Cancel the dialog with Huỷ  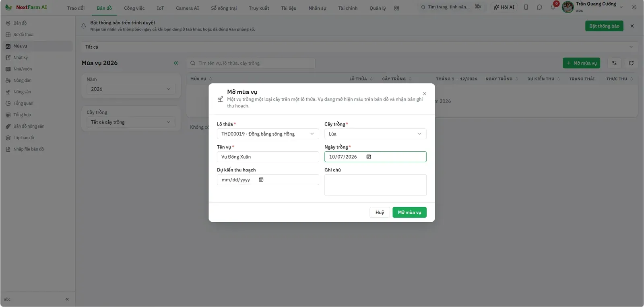tap(380, 212)
